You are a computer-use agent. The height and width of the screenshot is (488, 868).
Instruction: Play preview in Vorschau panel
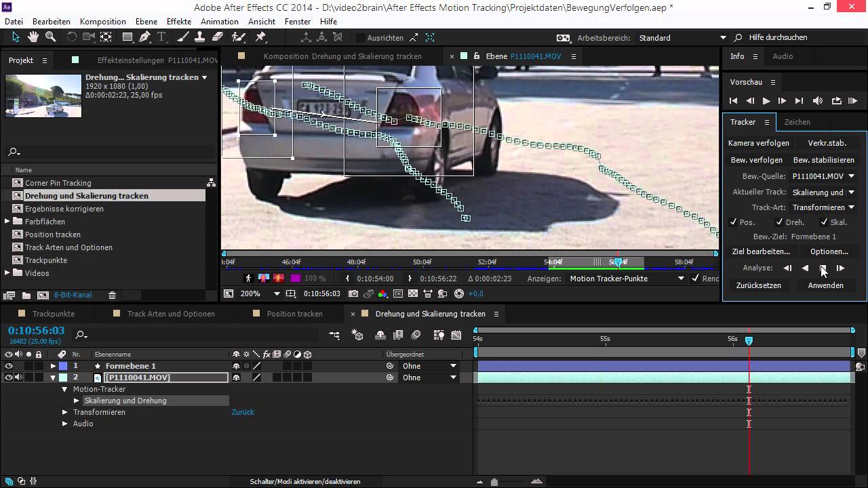point(766,101)
